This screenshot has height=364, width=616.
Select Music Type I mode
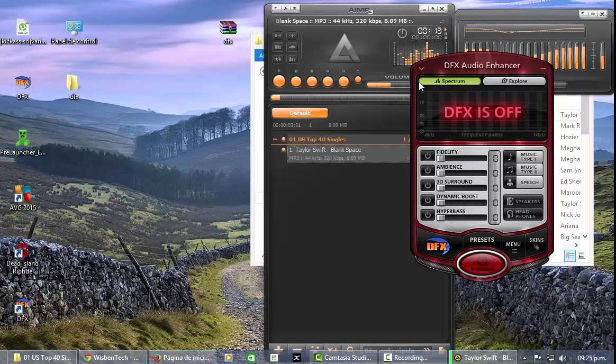[x=523, y=157]
